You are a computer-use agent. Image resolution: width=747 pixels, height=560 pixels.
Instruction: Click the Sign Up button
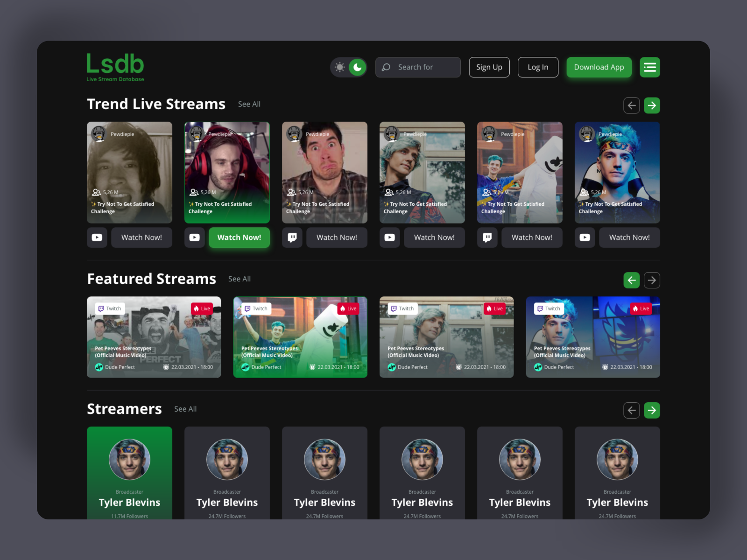pos(489,67)
